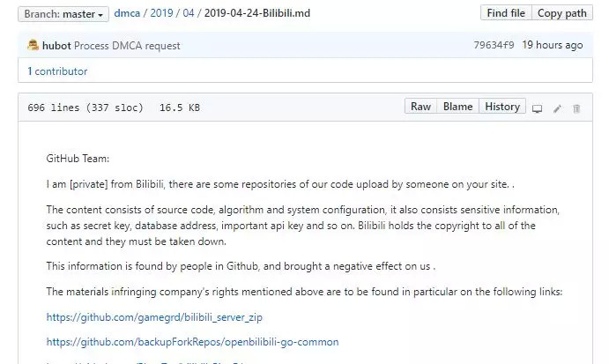
Task: Open file in GitHub Desktop icon
Action: pyautogui.click(x=537, y=108)
